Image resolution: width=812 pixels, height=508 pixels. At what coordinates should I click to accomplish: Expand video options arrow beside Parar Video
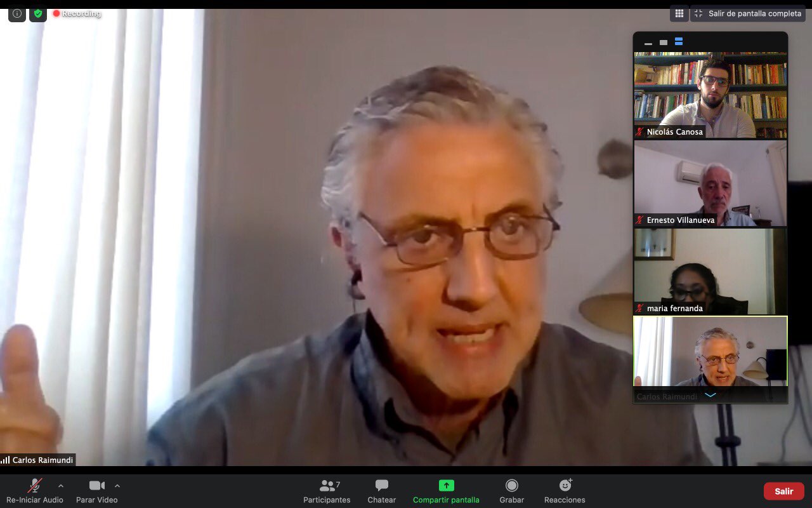[x=117, y=486]
